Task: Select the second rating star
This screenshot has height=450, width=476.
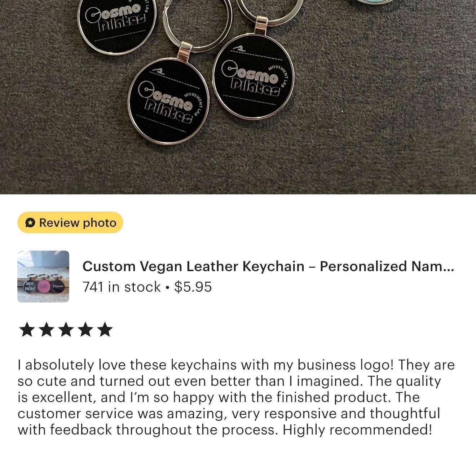Action: click(x=46, y=330)
